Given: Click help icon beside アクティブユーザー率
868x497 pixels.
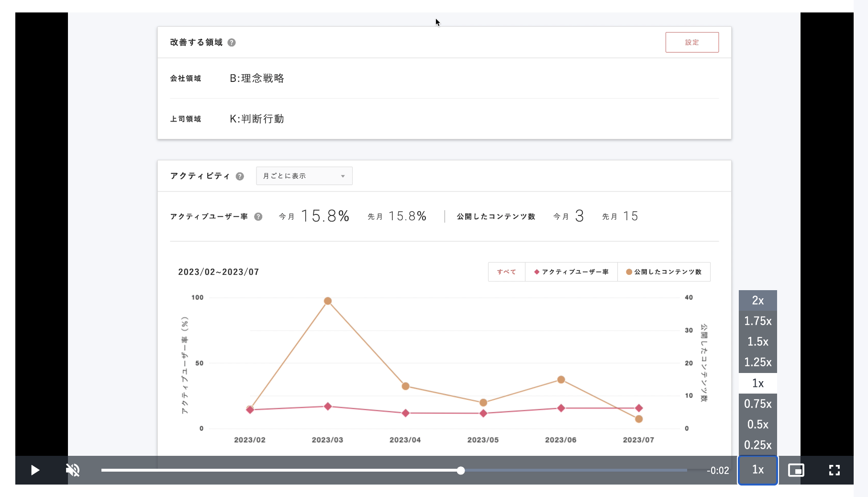Looking at the screenshot, I should click(x=258, y=216).
